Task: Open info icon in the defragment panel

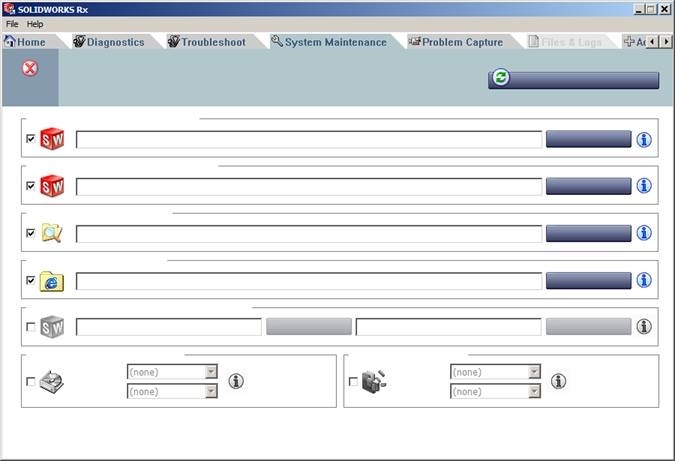Action: coord(558,381)
